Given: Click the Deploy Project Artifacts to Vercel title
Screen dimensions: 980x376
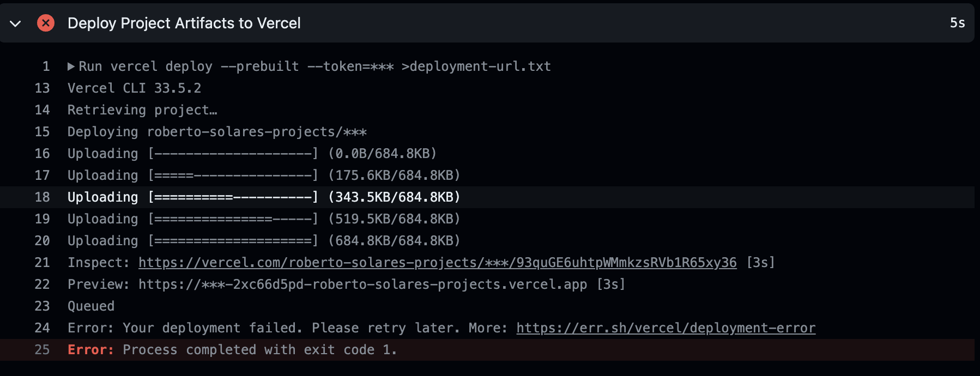Looking at the screenshot, I should 184,23.
